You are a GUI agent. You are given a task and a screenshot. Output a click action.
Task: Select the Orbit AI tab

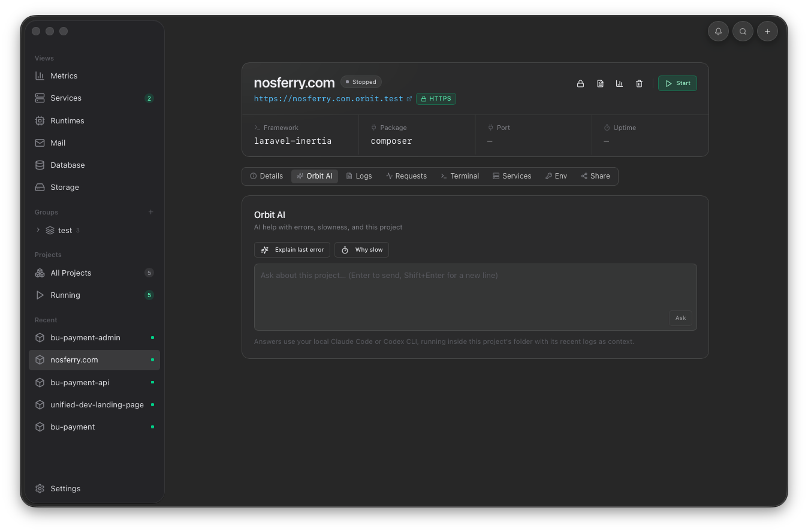pyautogui.click(x=314, y=176)
